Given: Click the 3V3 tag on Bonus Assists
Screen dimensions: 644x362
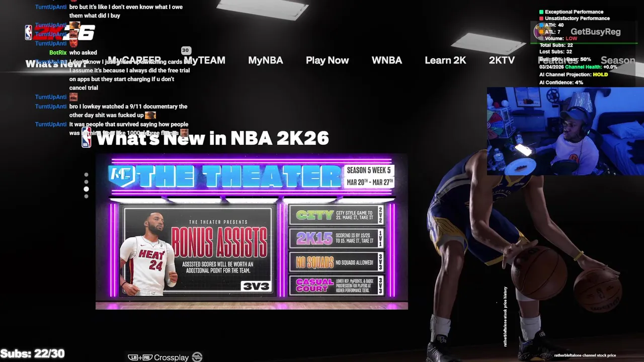Looking at the screenshot, I should point(256,286).
